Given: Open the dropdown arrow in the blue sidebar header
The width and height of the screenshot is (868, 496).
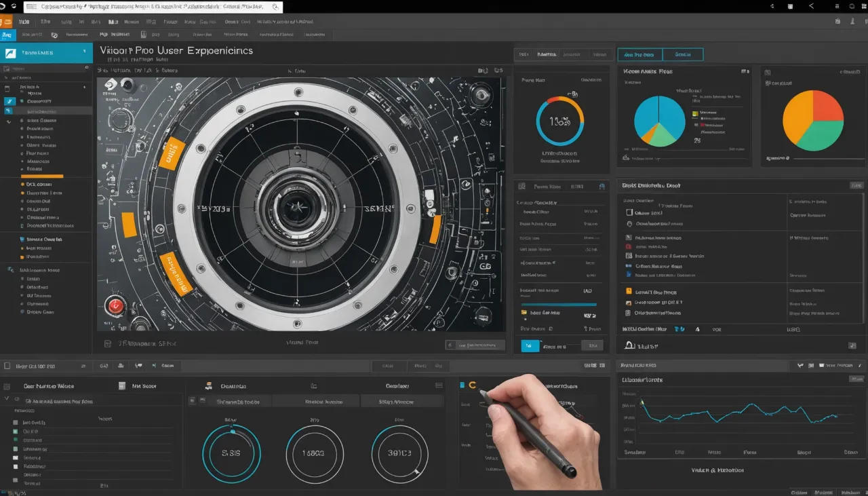Looking at the screenshot, I should point(85,52).
